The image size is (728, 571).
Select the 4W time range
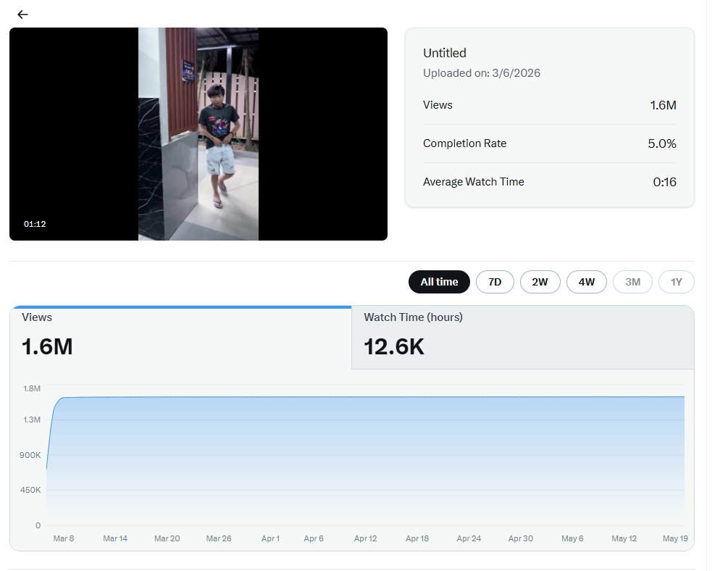click(x=587, y=282)
